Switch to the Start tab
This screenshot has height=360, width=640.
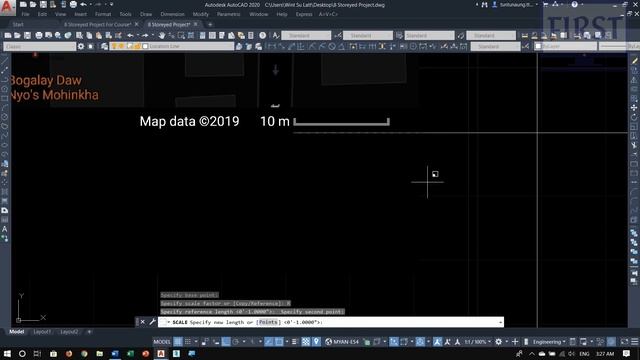tap(18, 24)
